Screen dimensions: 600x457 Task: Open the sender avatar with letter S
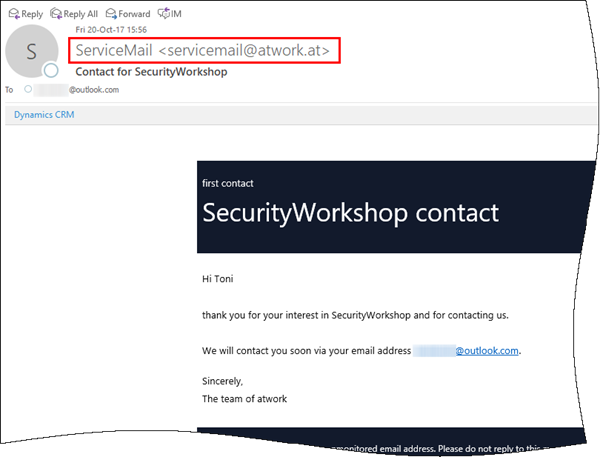point(31,51)
